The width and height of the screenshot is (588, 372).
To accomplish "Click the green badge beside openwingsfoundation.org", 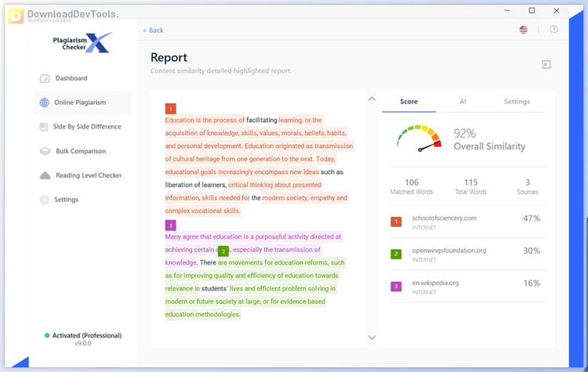I will tap(396, 254).
